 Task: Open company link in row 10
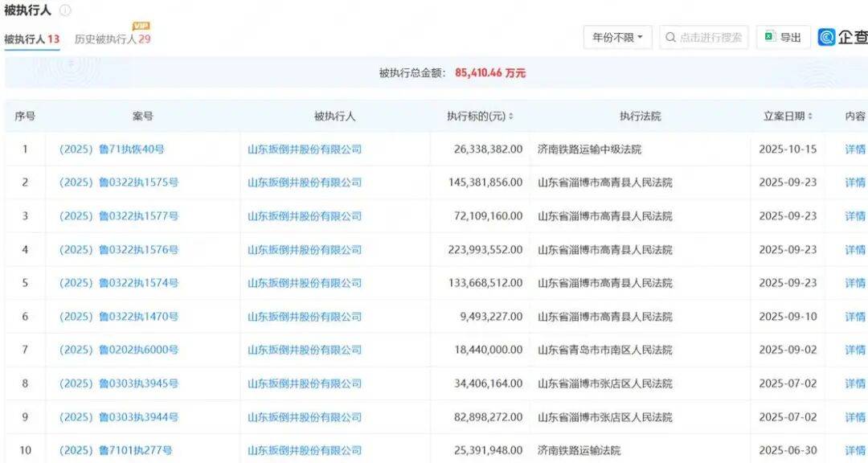pyautogui.click(x=305, y=450)
